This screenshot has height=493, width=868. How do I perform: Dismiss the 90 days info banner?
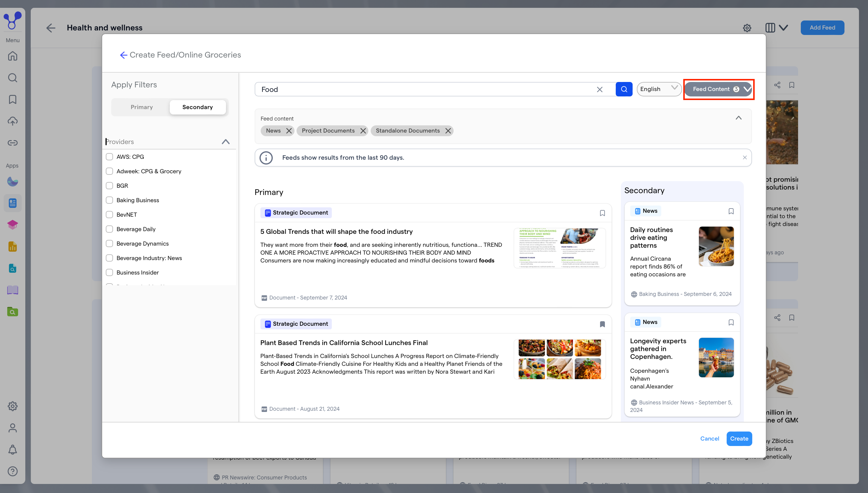tap(745, 157)
